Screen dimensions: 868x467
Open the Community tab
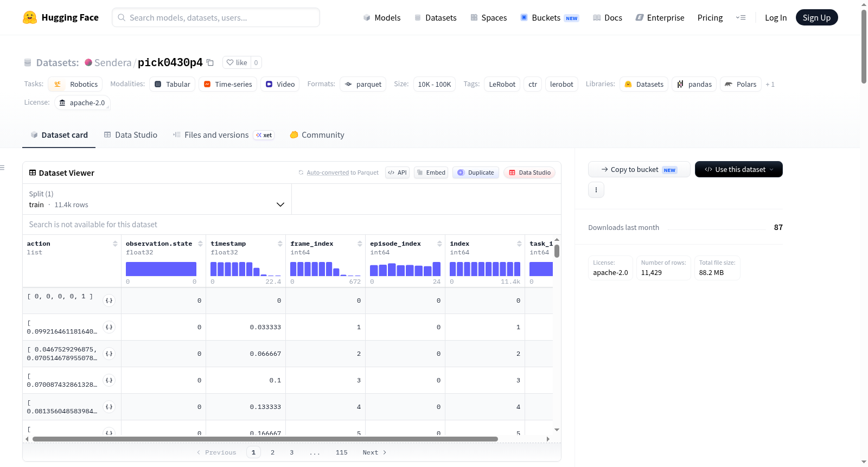(317, 135)
